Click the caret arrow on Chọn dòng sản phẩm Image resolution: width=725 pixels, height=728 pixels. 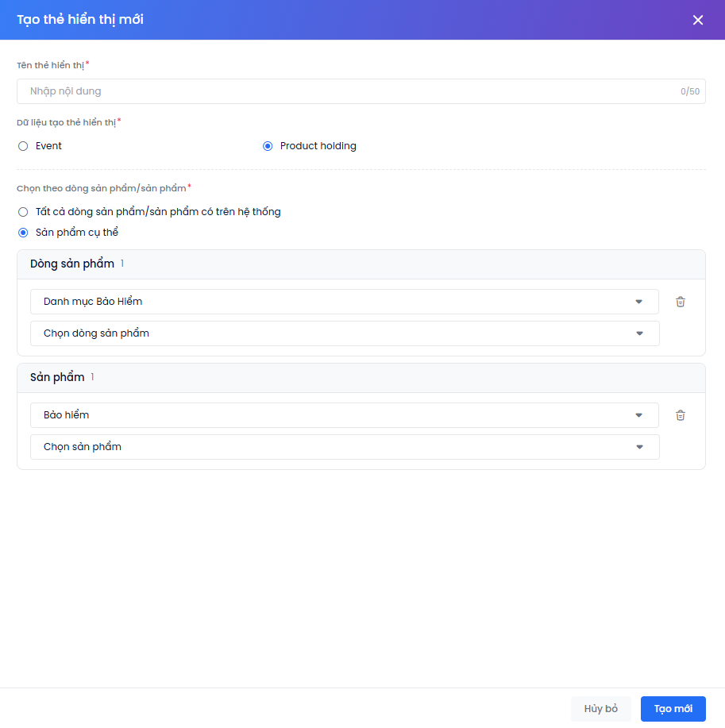639,333
